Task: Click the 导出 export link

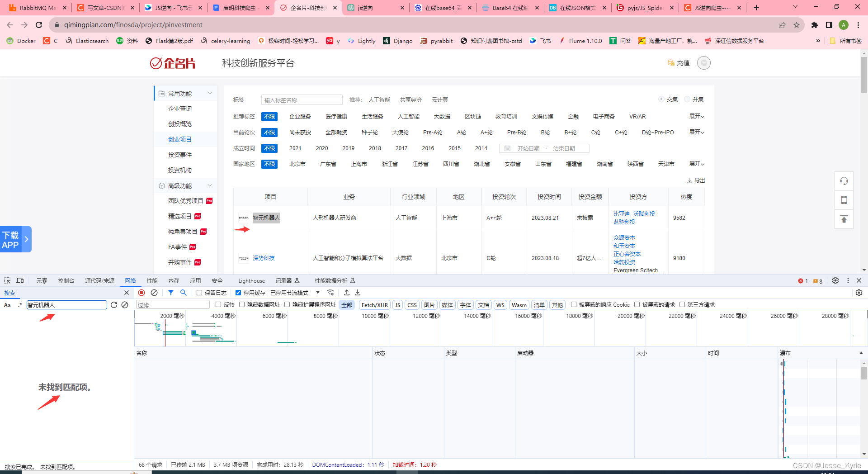Action: click(696, 180)
